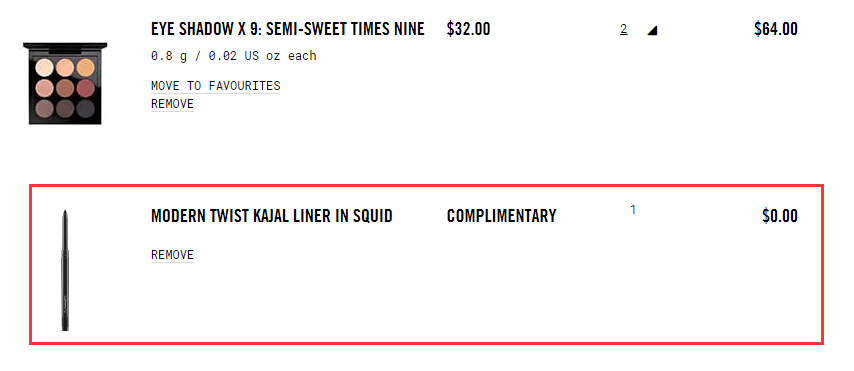
Task: Click the kajal liner quantity 1
Action: click(x=633, y=210)
